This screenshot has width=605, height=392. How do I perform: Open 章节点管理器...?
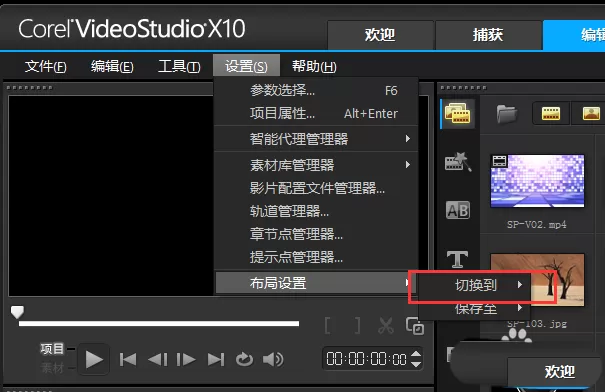tap(316, 234)
